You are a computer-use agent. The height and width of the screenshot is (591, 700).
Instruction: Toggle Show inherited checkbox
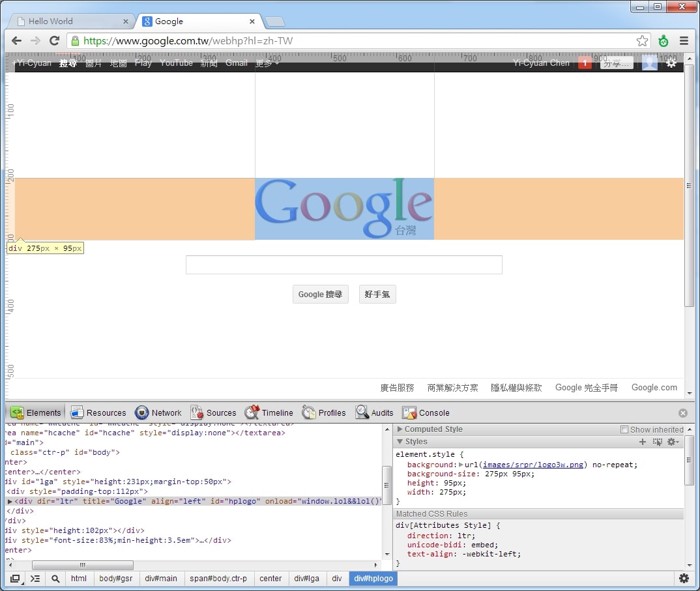pyautogui.click(x=624, y=429)
